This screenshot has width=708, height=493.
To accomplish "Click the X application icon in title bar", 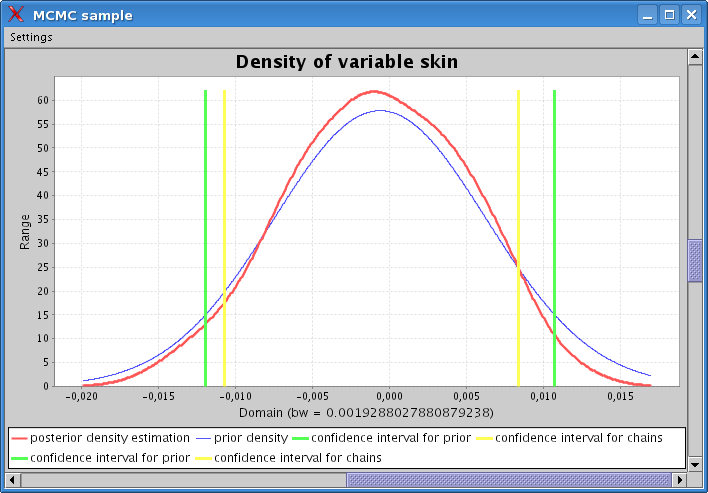I will point(16,15).
